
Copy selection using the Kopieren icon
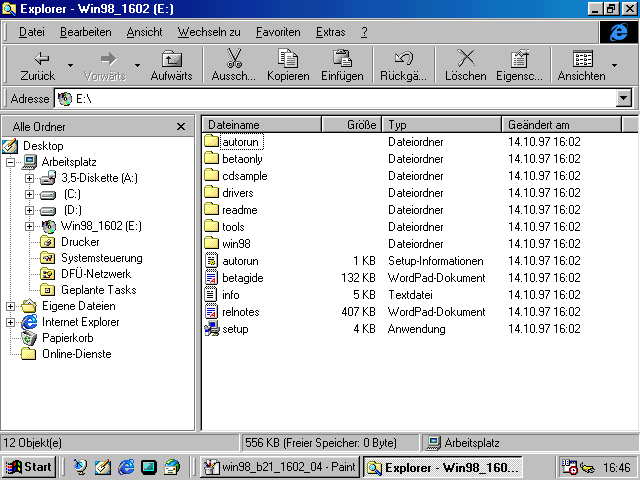288,65
